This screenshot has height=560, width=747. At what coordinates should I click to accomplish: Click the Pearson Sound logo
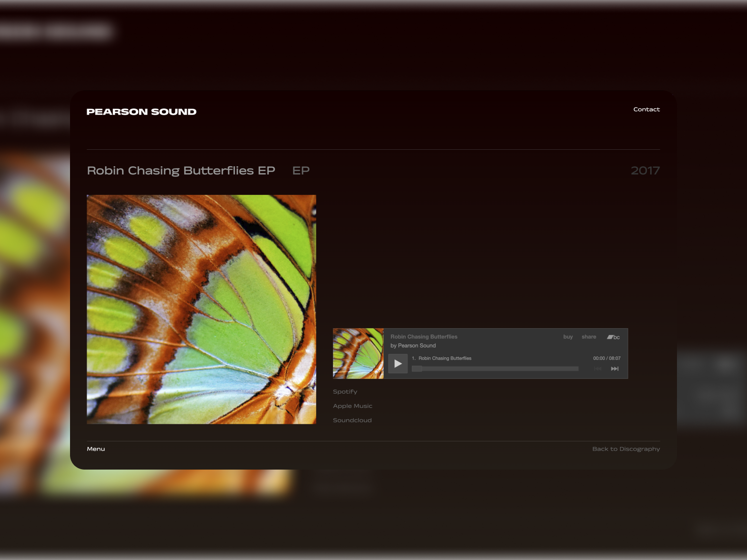click(142, 112)
